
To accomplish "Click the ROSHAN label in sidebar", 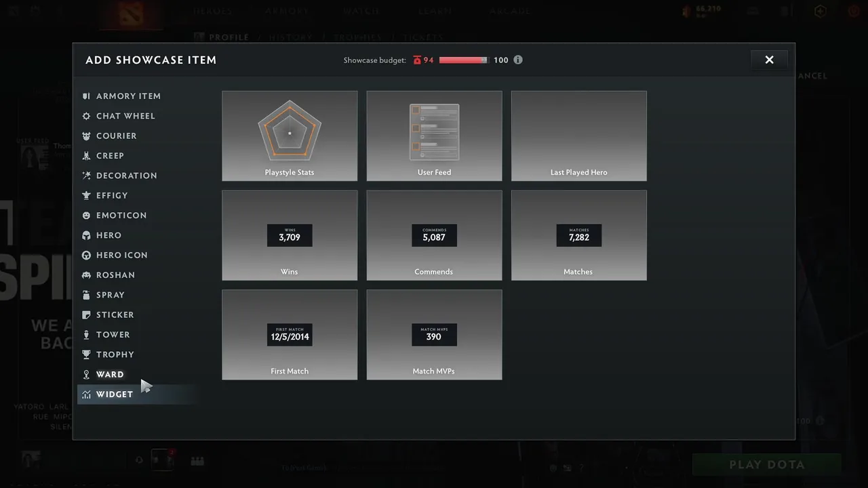I will coord(115,275).
